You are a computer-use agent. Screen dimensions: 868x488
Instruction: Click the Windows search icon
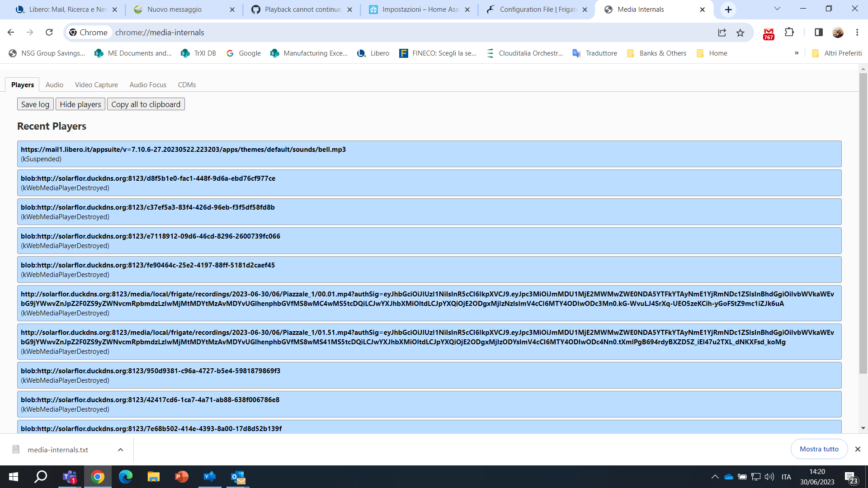pyautogui.click(x=41, y=477)
